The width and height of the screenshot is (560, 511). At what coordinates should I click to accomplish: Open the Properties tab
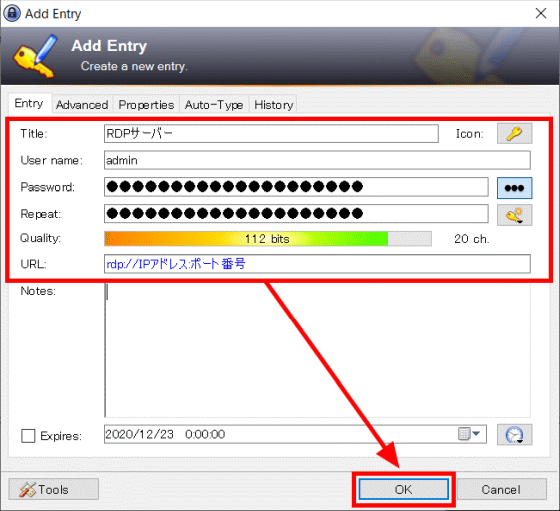coord(146,105)
